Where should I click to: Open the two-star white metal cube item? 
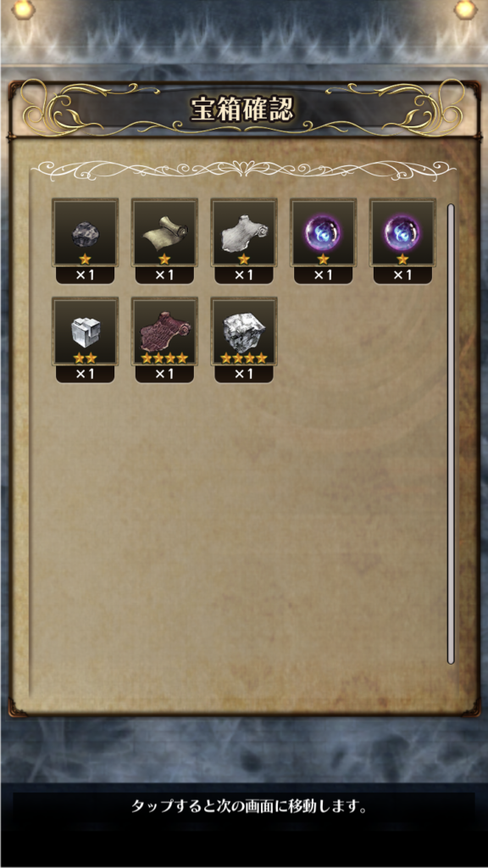tap(85, 331)
